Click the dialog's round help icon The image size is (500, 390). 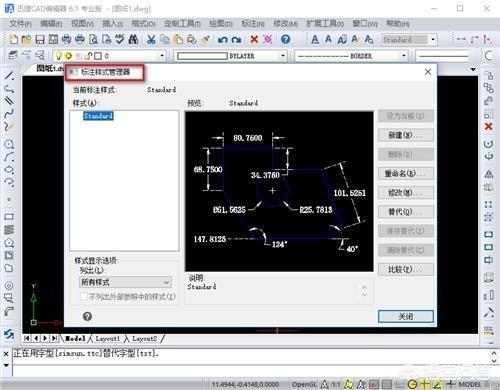tap(87, 316)
